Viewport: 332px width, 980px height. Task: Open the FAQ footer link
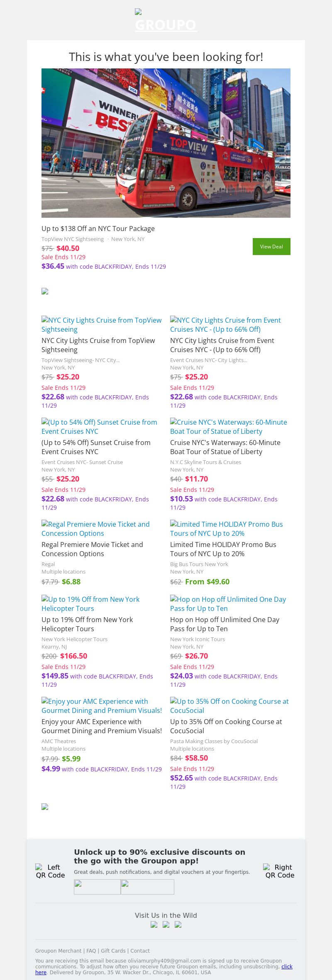click(91, 951)
